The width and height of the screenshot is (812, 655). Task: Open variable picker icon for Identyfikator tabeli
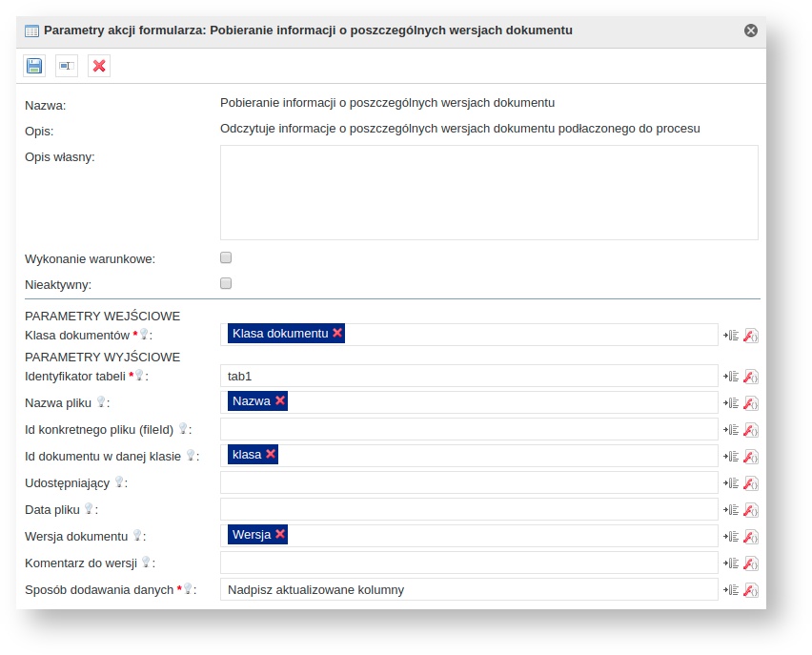tap(732, 377)
